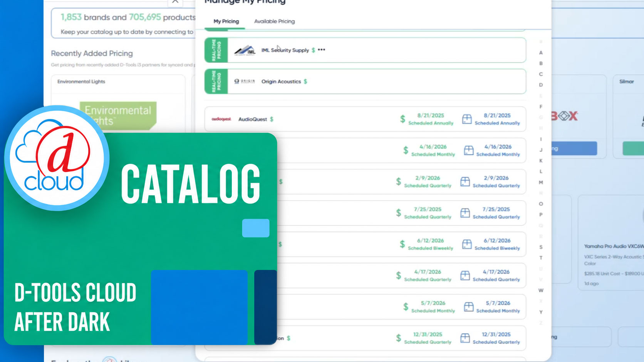Click the box icon in the 6/12/2026 row
644x362 pixels.
click(x=467, y=244)
